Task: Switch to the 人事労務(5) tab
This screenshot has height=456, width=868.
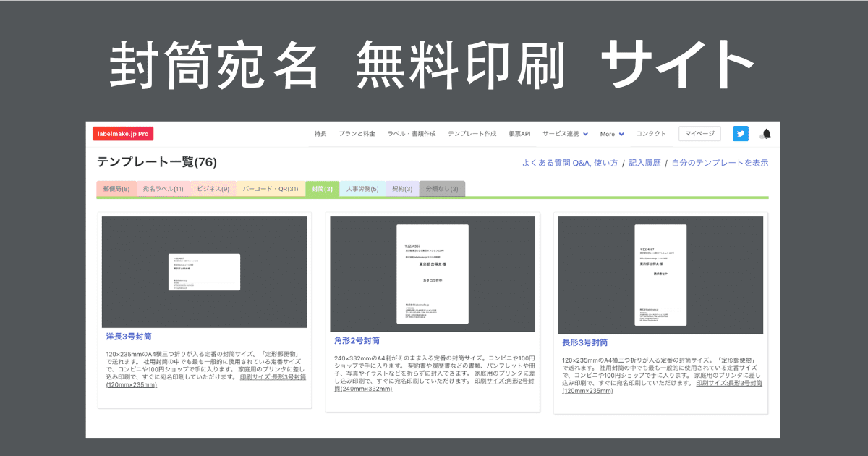Action: pos(362,189)
